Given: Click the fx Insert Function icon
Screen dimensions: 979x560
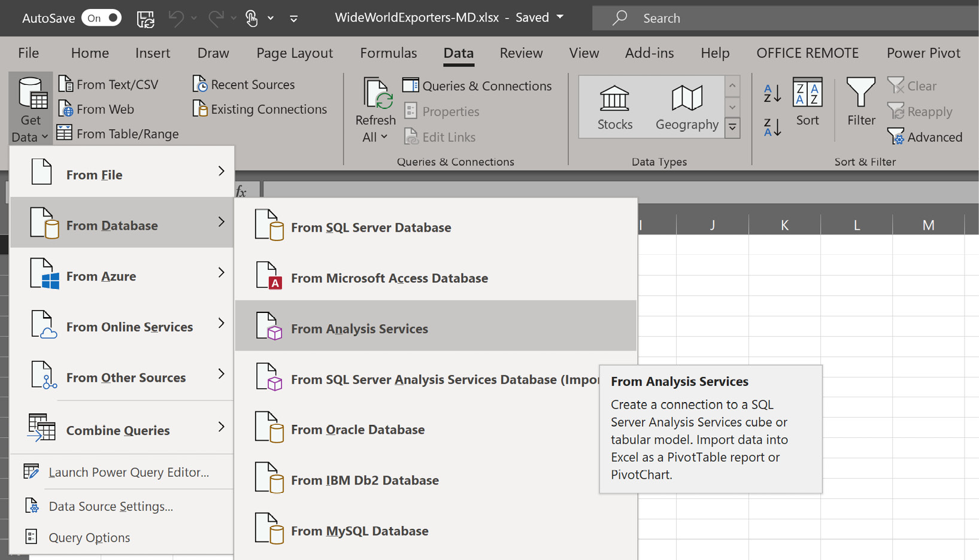Looking at the screenshot, I should click(241, 191).
